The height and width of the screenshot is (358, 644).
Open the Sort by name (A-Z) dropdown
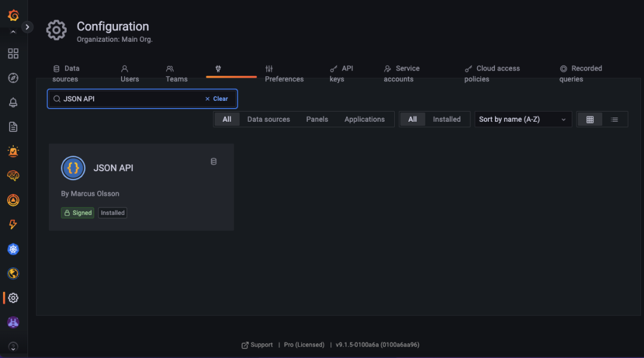tap(522, 119)
